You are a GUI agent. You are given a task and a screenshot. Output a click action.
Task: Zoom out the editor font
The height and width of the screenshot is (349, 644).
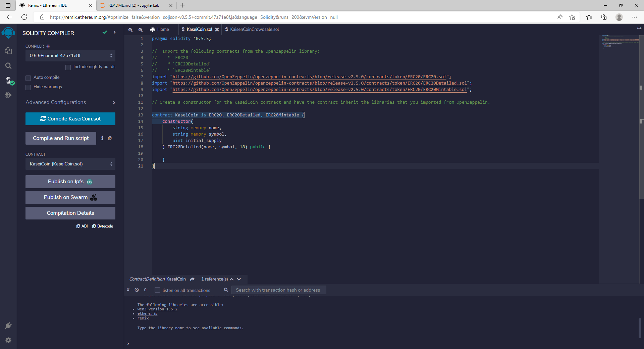click(x=130, y=30)
